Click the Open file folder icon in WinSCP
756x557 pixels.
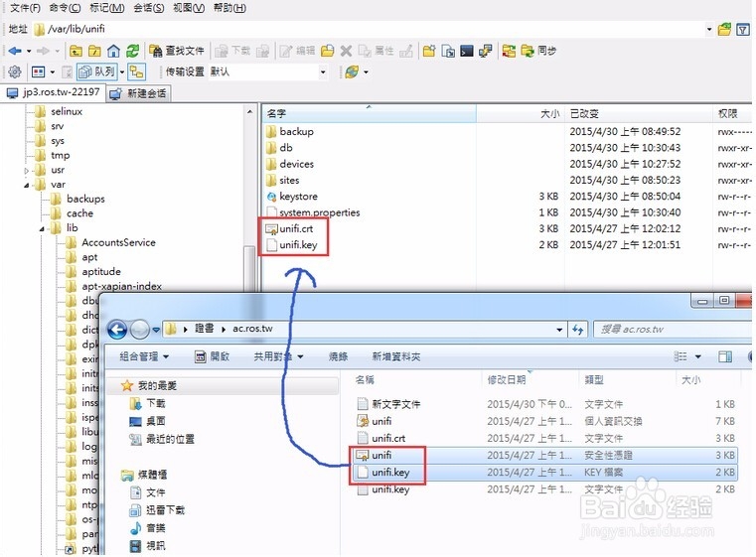pyautogui.click(x=328, y=51)
